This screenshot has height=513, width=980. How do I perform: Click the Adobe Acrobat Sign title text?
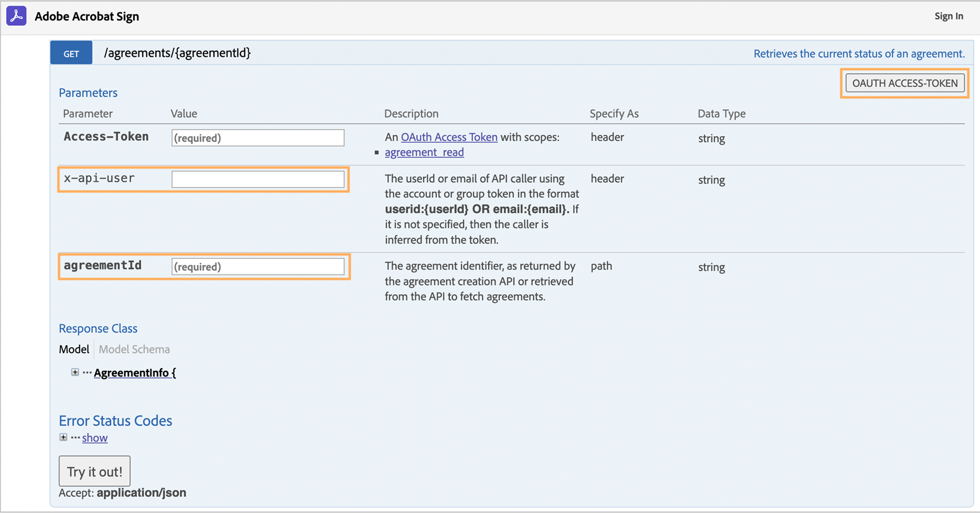(x=87, y=17)
